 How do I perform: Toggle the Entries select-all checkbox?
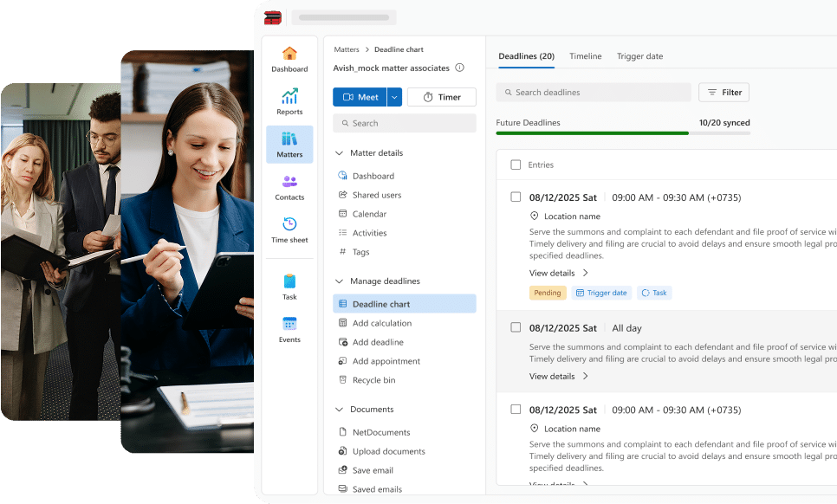pos(516,165)
